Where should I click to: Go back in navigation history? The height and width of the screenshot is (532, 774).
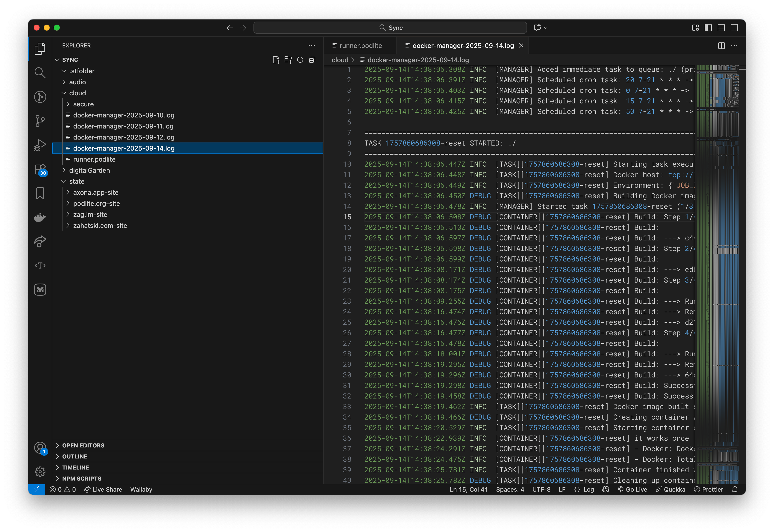pyautogui.click(x=229, y=28)
